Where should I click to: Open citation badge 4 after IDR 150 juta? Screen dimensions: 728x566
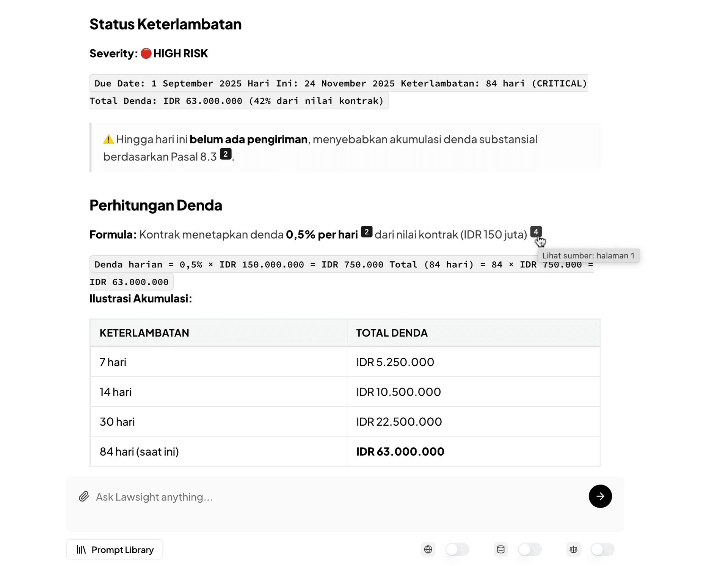[536, 231]
